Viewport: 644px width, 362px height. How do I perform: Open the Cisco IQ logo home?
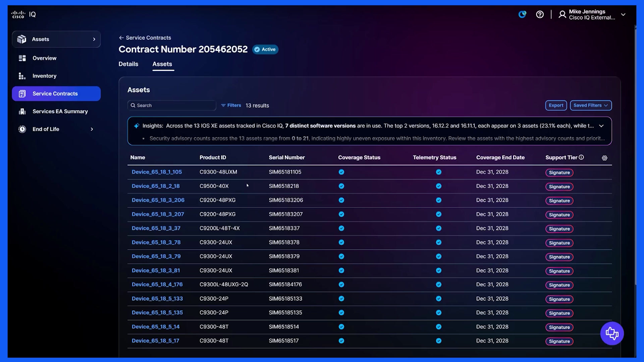coord(23,14)
